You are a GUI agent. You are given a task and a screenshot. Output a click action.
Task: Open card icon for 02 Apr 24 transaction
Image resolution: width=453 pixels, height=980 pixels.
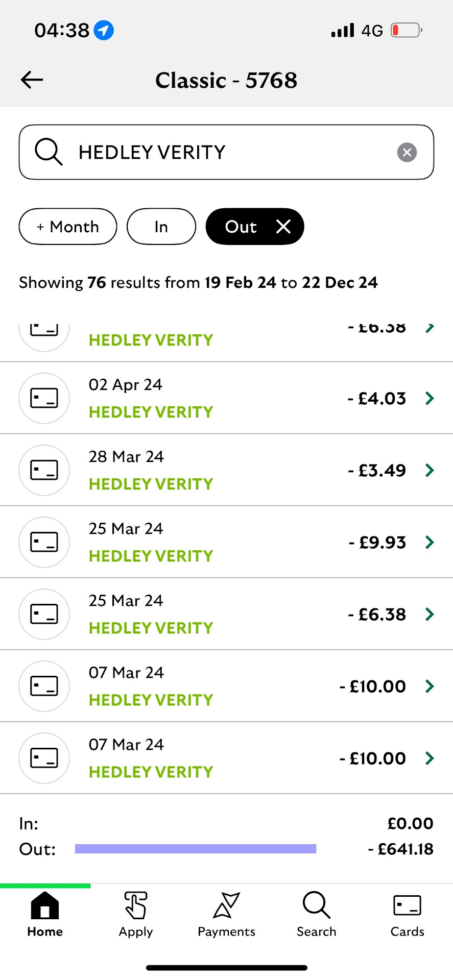[x=44, y=398]
